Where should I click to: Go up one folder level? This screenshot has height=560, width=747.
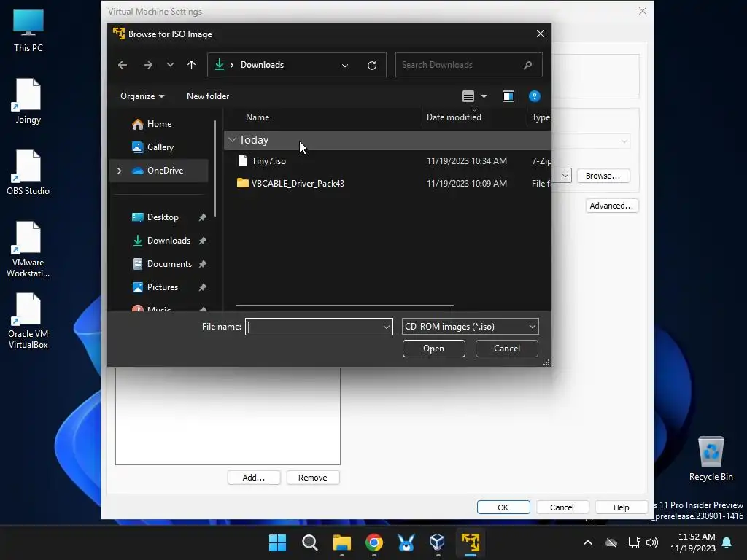192,65
